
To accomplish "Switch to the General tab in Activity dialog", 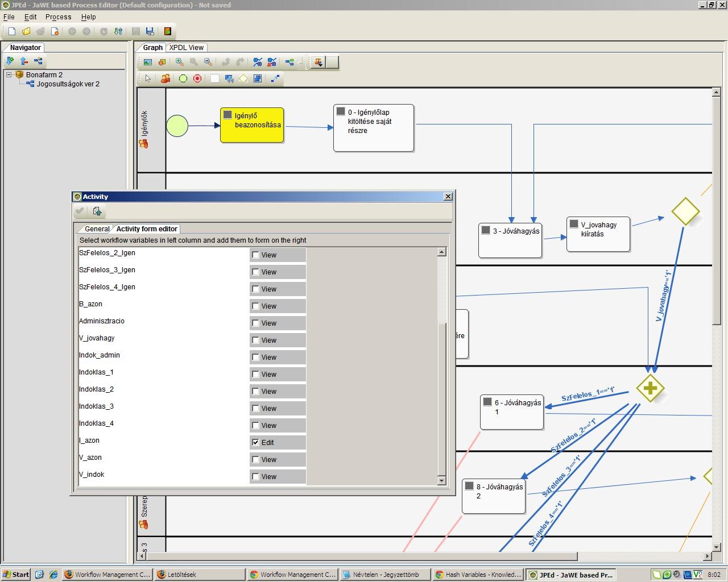I will point(97,229).
